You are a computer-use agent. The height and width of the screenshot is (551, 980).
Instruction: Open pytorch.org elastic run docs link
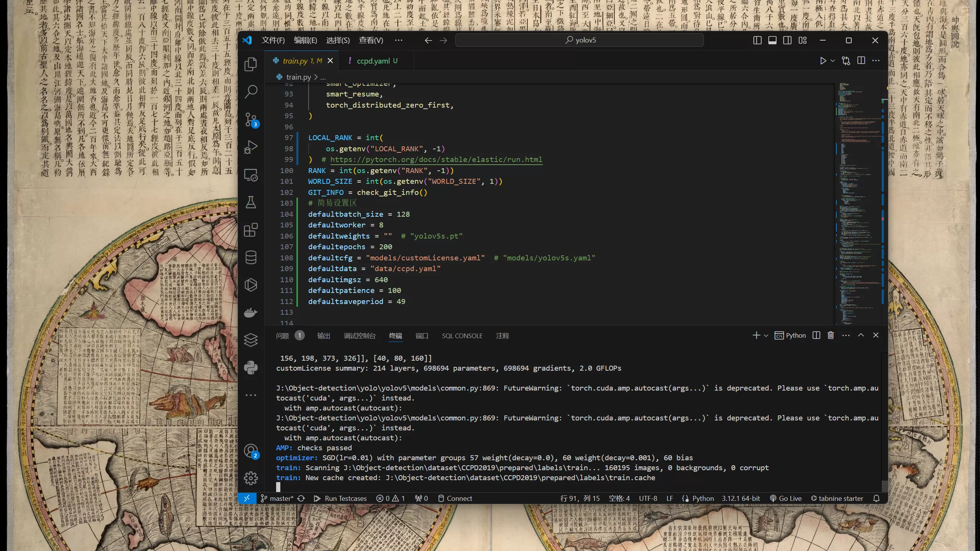436,159
